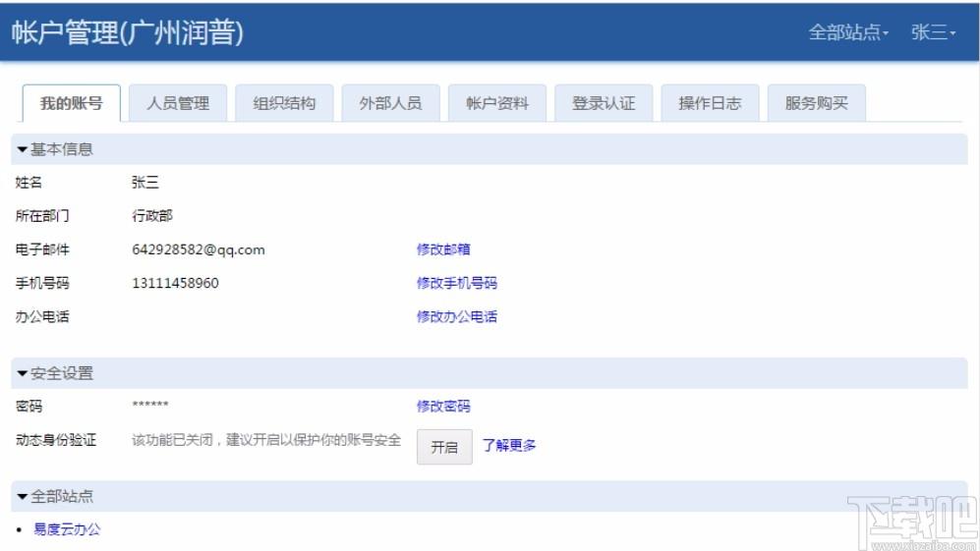This screenshot has height=551, width=980.
Task: Click the 手机号码 label
Action: coord(42,283)
